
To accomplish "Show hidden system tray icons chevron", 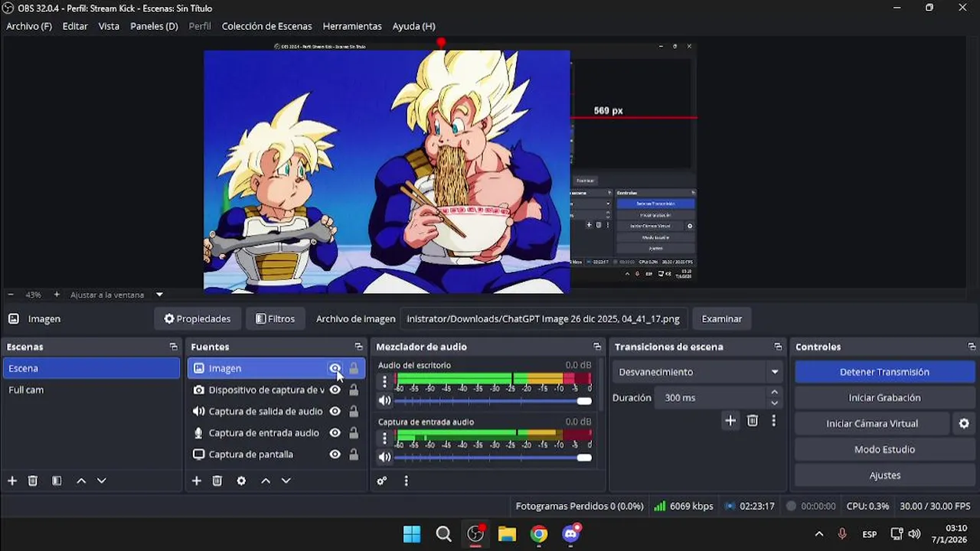I will [818, 534].
